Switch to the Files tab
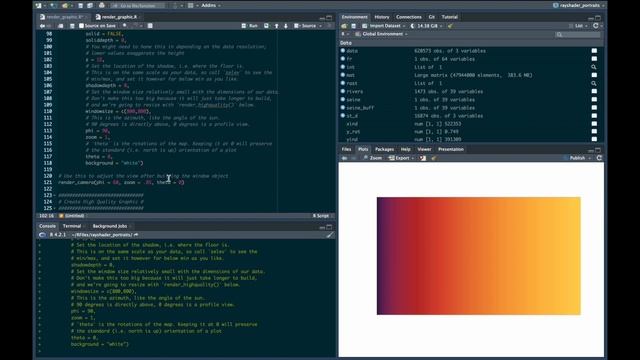This screenshot has height=360, width=640. (x=346, y=149)
